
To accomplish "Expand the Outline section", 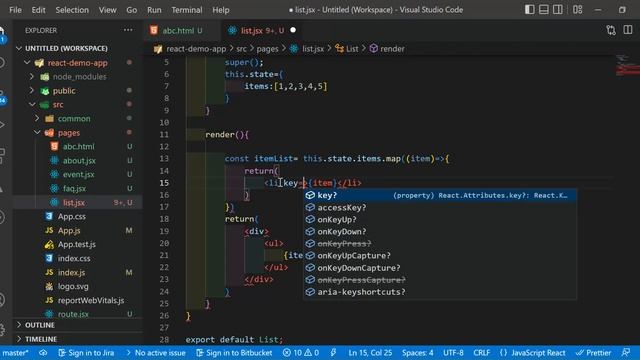I will coord(40,325).
